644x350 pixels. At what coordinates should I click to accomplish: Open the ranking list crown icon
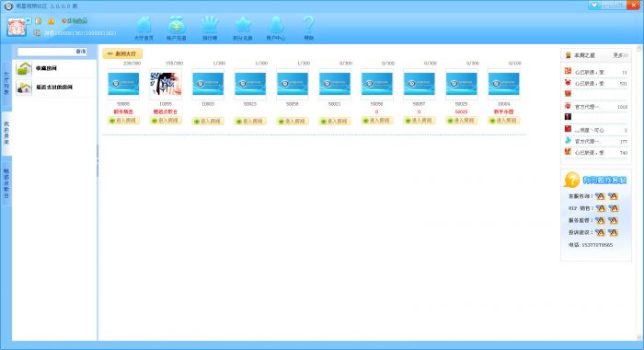coord(210,28)
